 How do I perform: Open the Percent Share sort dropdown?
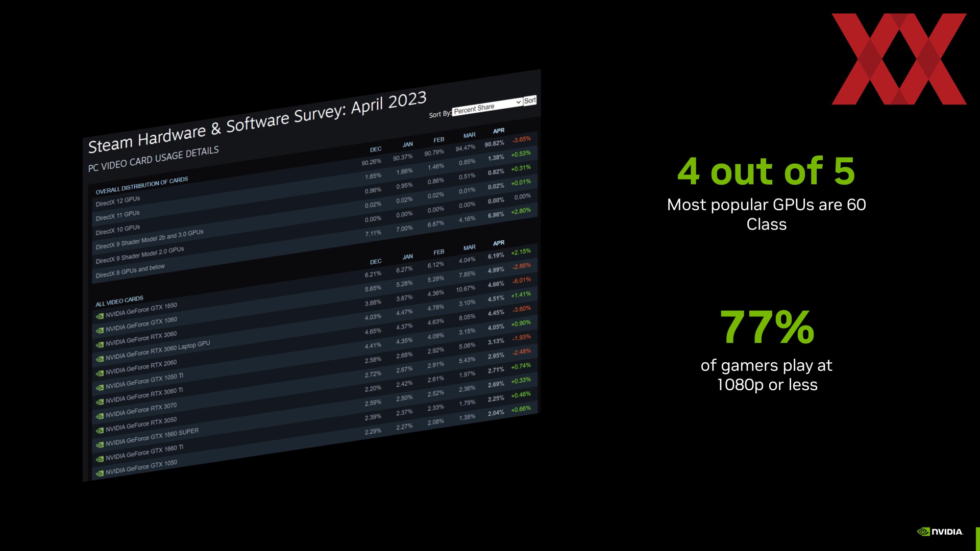pyautogui.click(x=487, y=107)
